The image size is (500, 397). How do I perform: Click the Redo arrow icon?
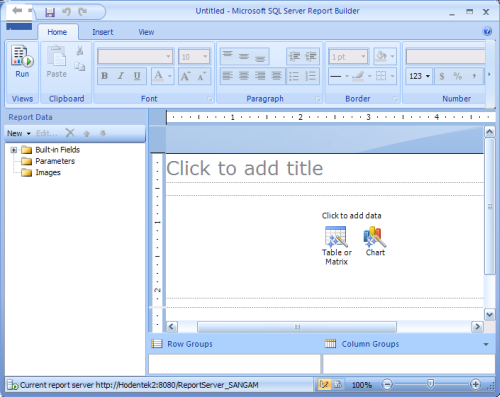[82, 12]
